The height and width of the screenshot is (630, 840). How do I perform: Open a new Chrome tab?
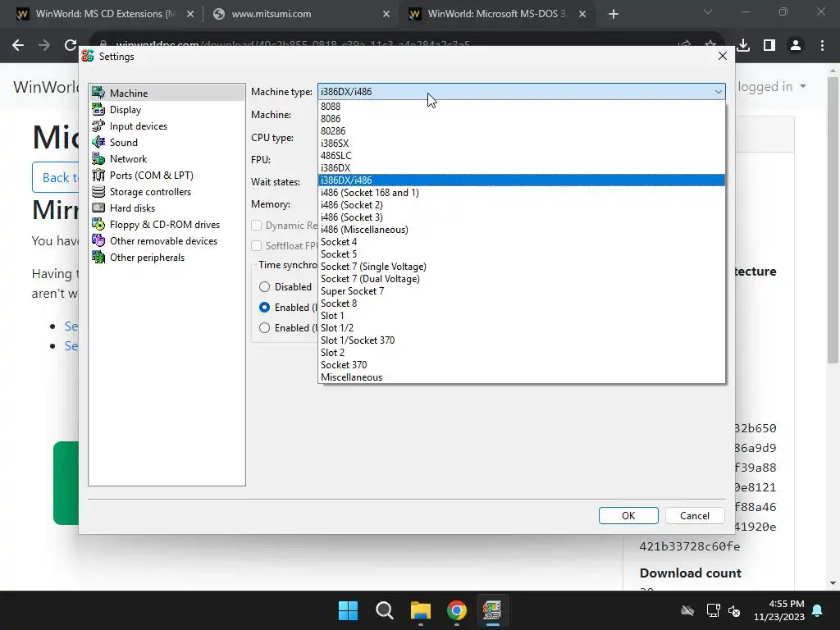click(614, 14)
